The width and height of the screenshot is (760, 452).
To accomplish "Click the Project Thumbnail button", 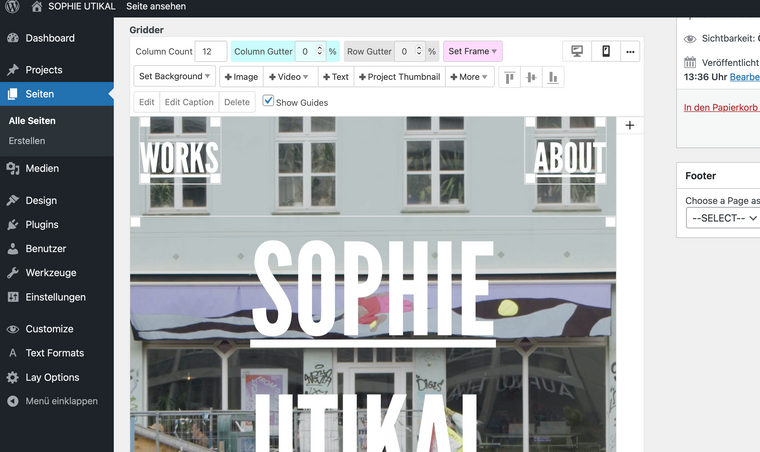I will point(399,77).
